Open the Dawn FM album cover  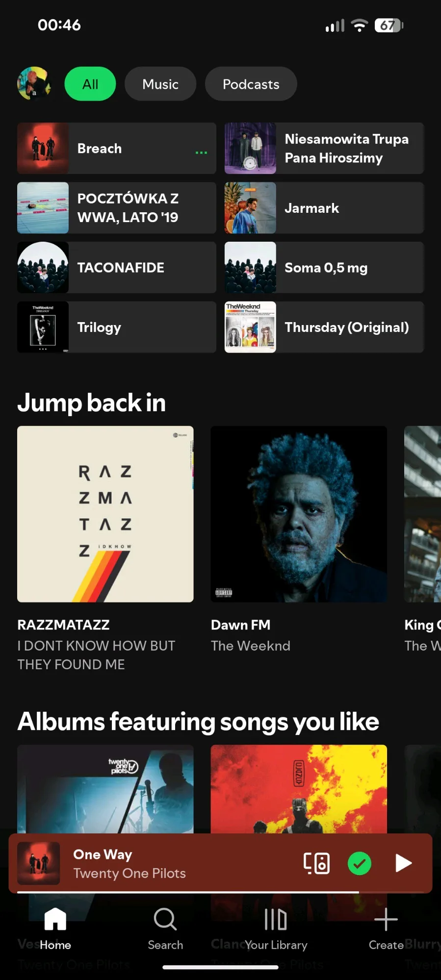click(x=299, y=514)
